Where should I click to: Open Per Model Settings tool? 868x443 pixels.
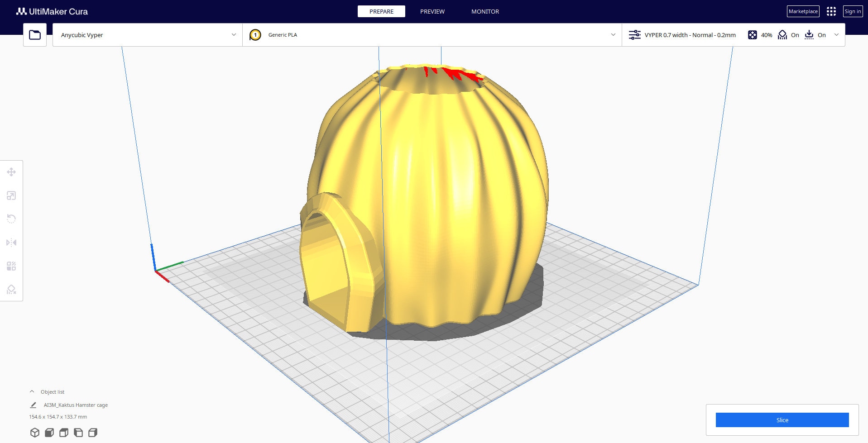(x=11, y=266)
